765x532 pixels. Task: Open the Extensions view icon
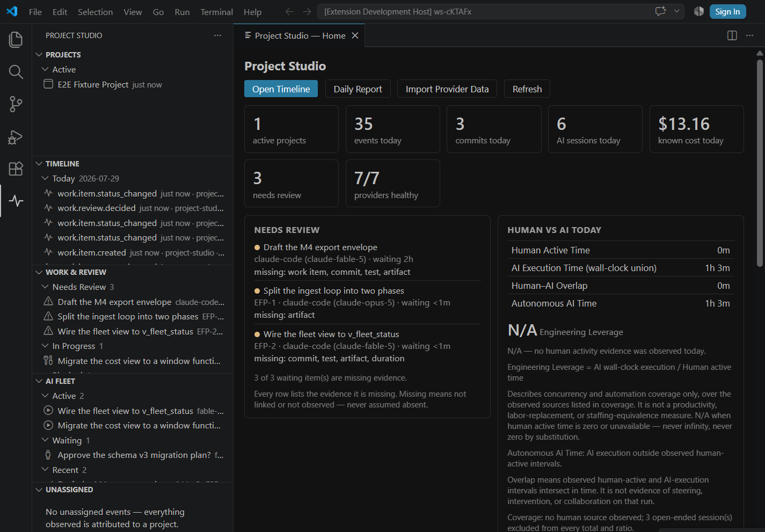16,169
